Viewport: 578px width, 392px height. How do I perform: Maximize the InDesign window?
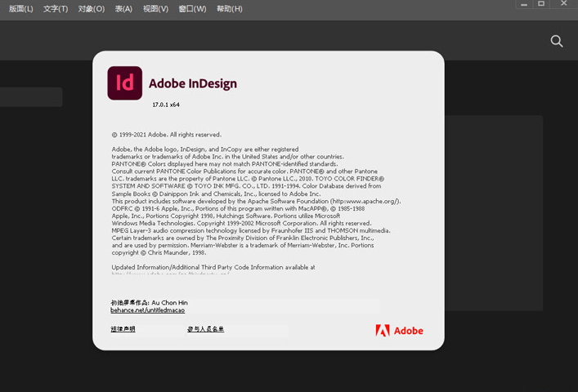(x=541, y=4)
